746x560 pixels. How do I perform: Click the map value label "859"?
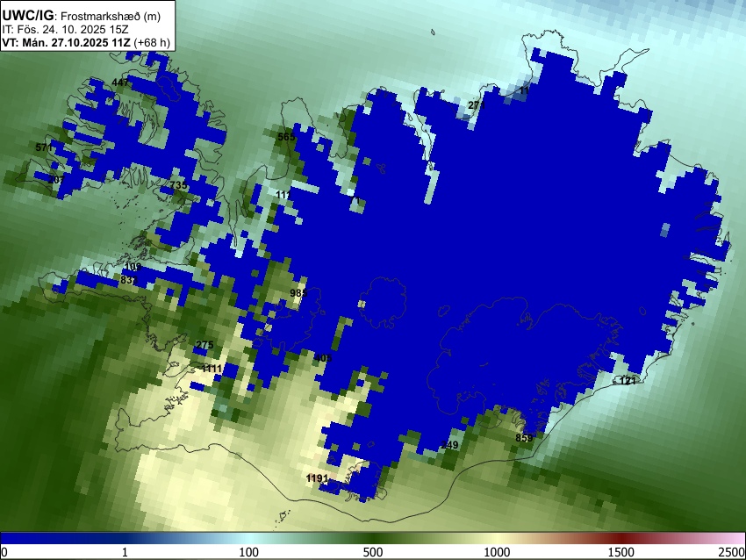pyautogui.click(x=524, y=438)
